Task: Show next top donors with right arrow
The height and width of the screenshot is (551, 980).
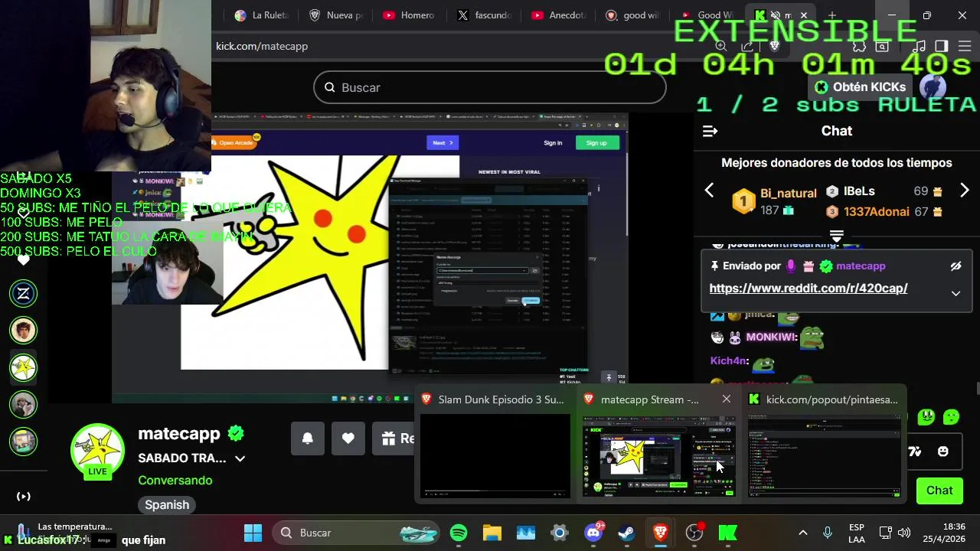Action: point(964,191)
